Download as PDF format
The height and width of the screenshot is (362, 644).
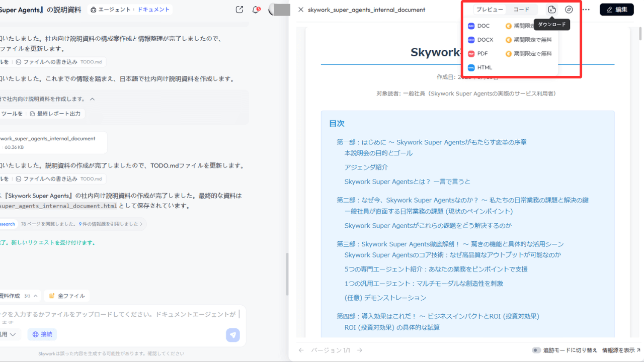(478, 53)
